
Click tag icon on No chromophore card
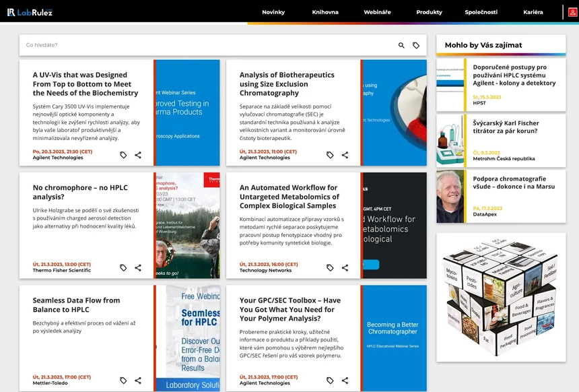click(x=123, y=268)
